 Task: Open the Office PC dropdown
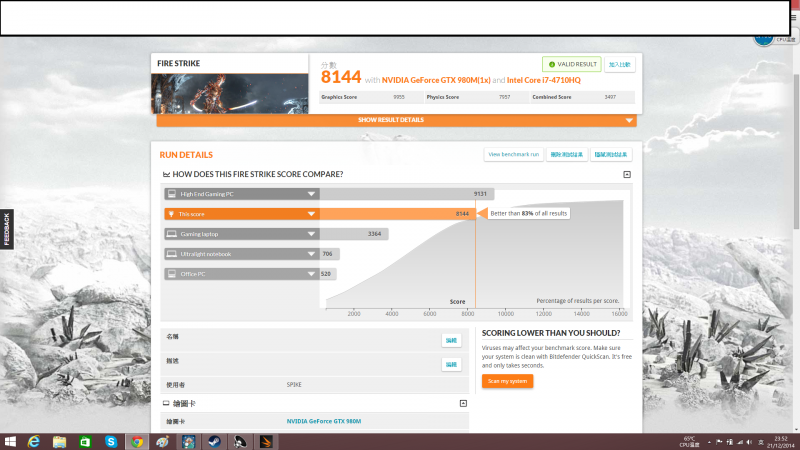(x=311, y=274)
